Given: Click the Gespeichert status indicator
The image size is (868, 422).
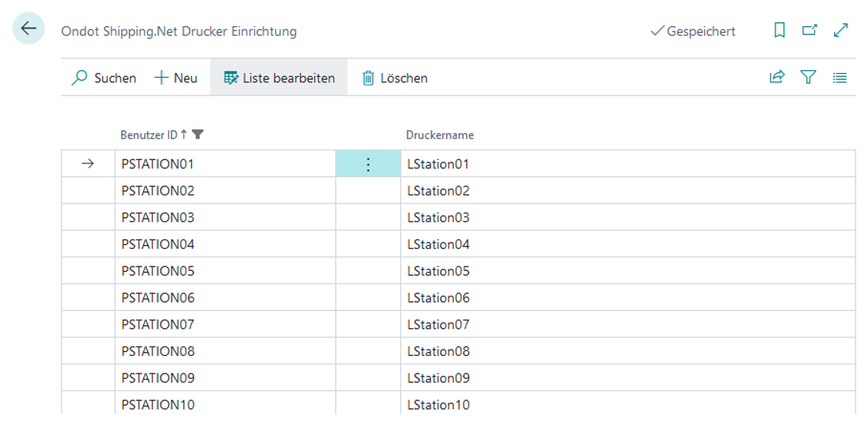Looking at the screenshot, I should tap(693, 32).
